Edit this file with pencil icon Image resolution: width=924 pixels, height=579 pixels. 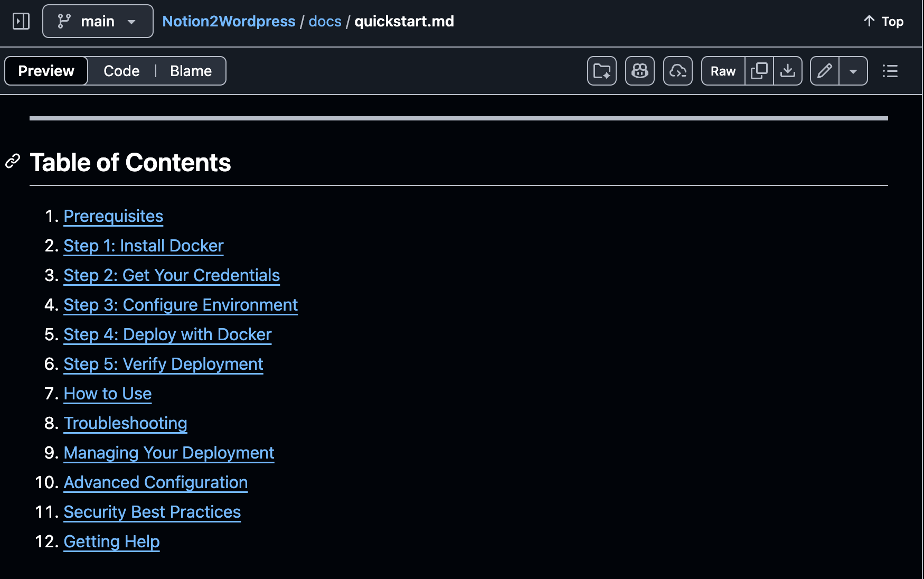click(825, 71)
